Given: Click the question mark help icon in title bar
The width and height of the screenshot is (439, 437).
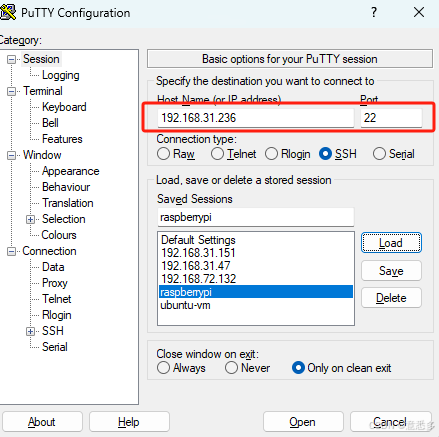Looking at the screenshot, I should coord(374,12).
